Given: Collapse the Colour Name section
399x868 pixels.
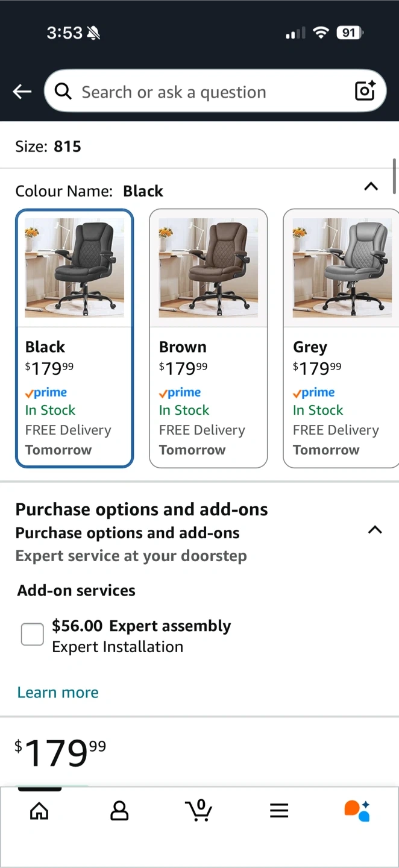Looking at the screenshot, I should point(371,187).
